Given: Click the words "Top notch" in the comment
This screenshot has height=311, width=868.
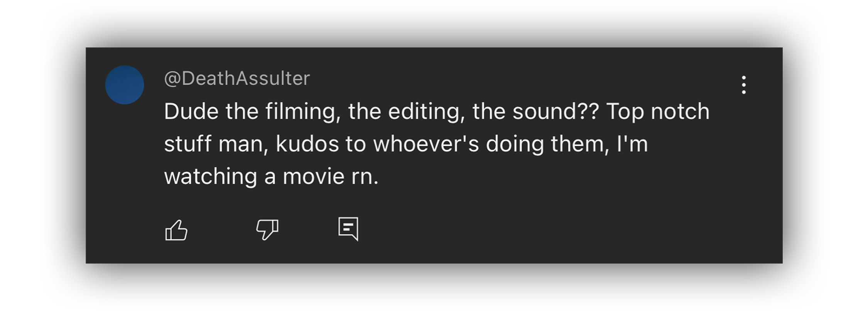Looking at the screenshot, I should [658, 112].
